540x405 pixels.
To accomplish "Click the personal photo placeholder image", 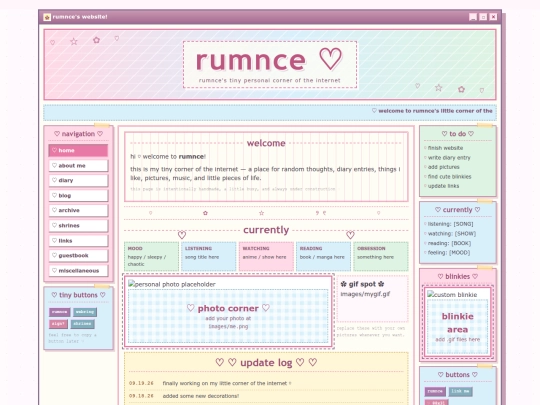I will [172, 284].
